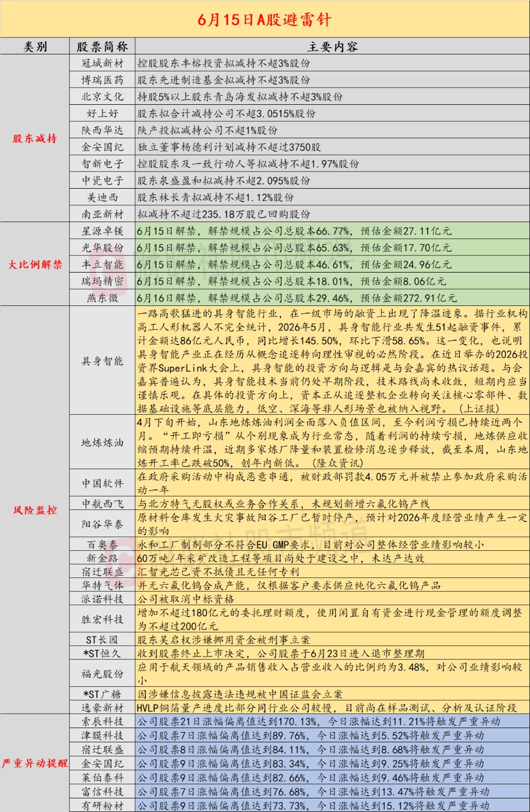Viewport: 530px width, 812px height.
Task: Click 南亚新材's 235.18万股 reduction description
Action: [x=224, y=214]
